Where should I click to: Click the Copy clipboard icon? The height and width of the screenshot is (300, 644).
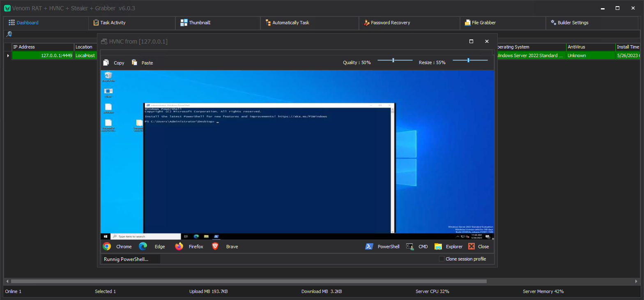[106, 62]
